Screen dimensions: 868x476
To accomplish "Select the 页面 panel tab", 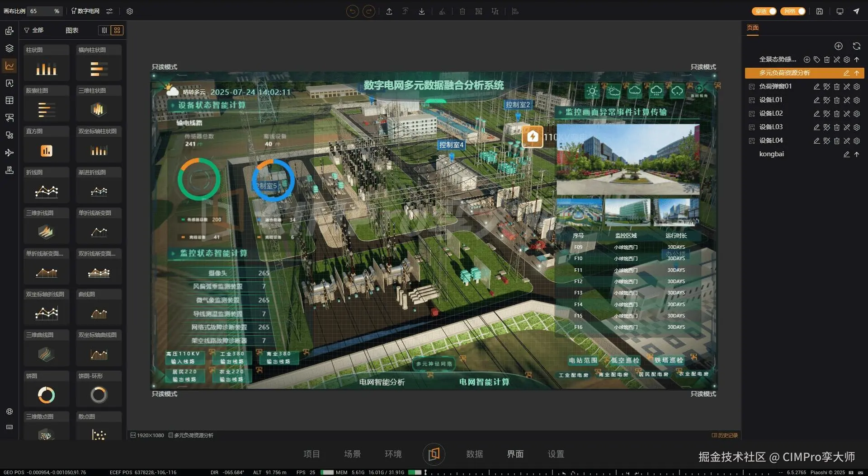I will [x=753, y=28].
